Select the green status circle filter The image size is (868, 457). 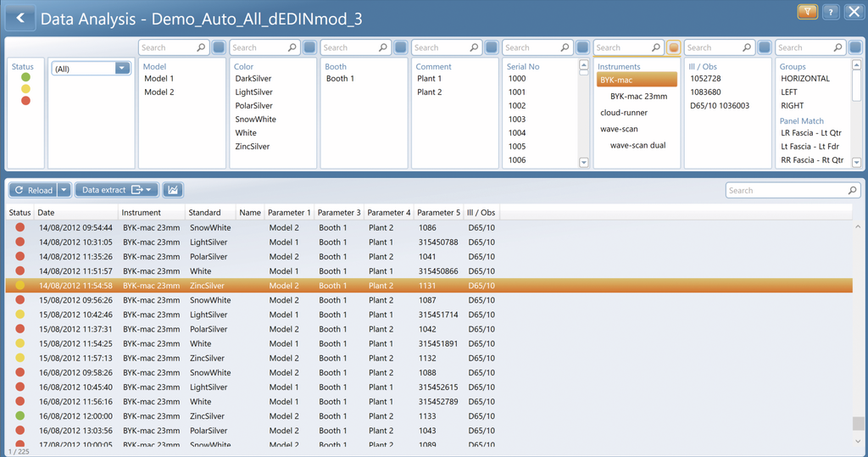(25, 77)
